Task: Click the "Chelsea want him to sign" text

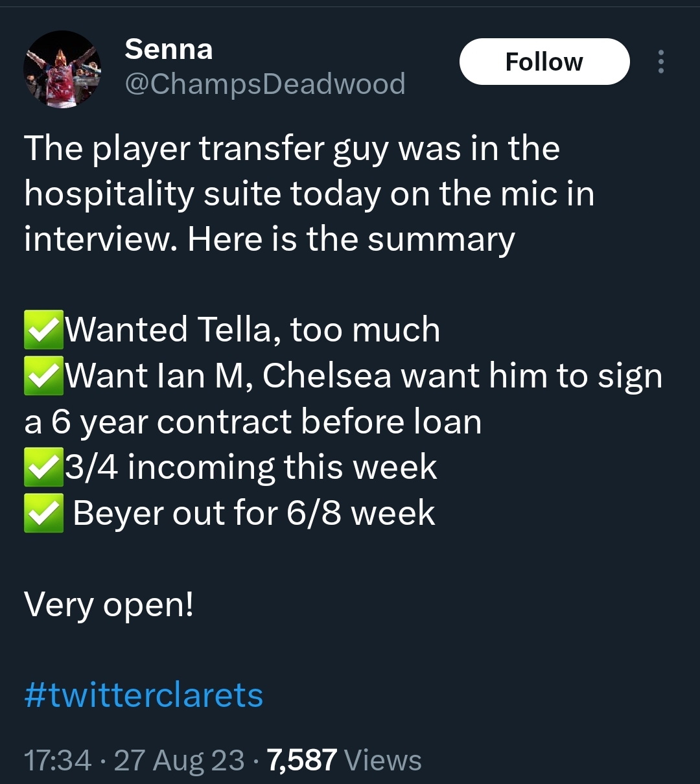Action: [x=461, y=375]
